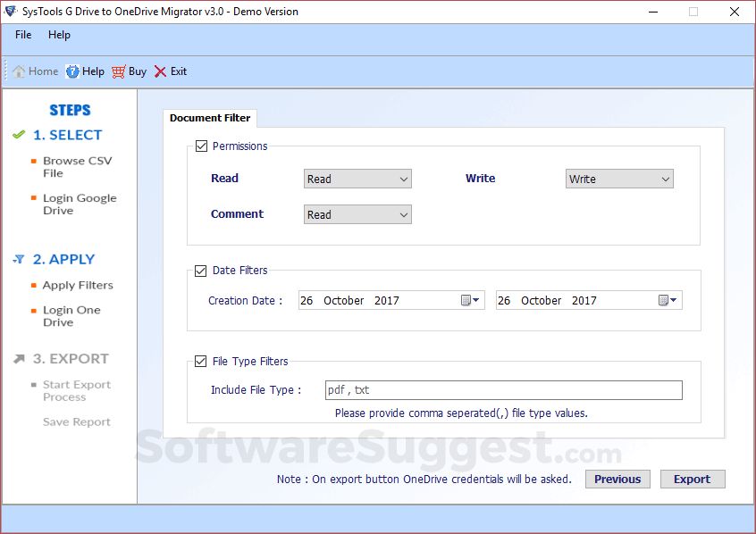This screenshot has width=756, height=534.
Task: Click green checkmark beside 1. SELECT
Action: pos(19,135)
